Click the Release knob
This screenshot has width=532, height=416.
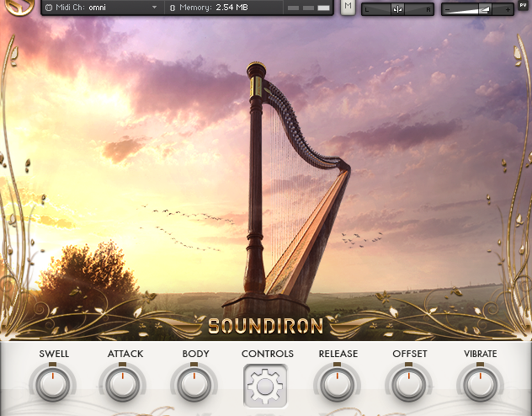(337, 385)
